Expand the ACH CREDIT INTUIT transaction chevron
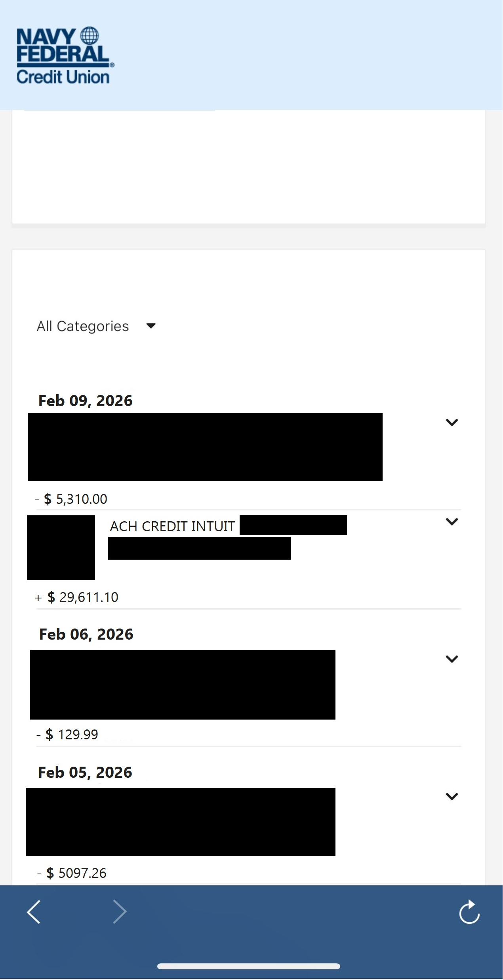This screenshot has width=503, height=980. [452, 521]
